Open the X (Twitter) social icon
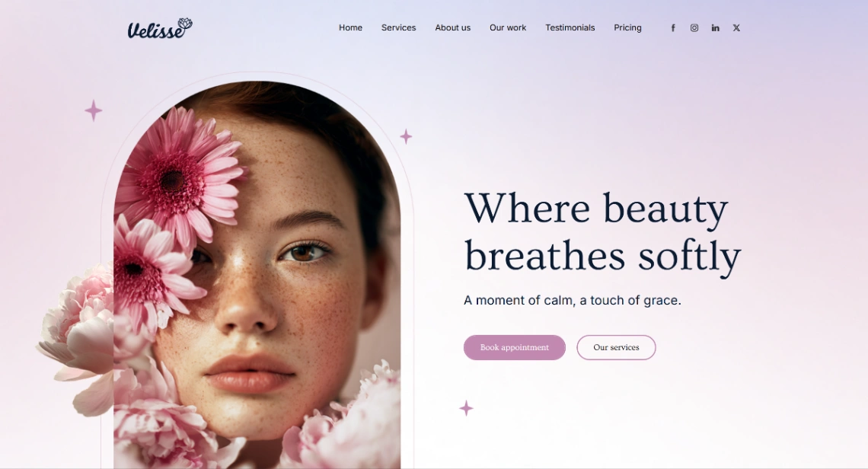868x469 pixels. click(x=736, y=27)
